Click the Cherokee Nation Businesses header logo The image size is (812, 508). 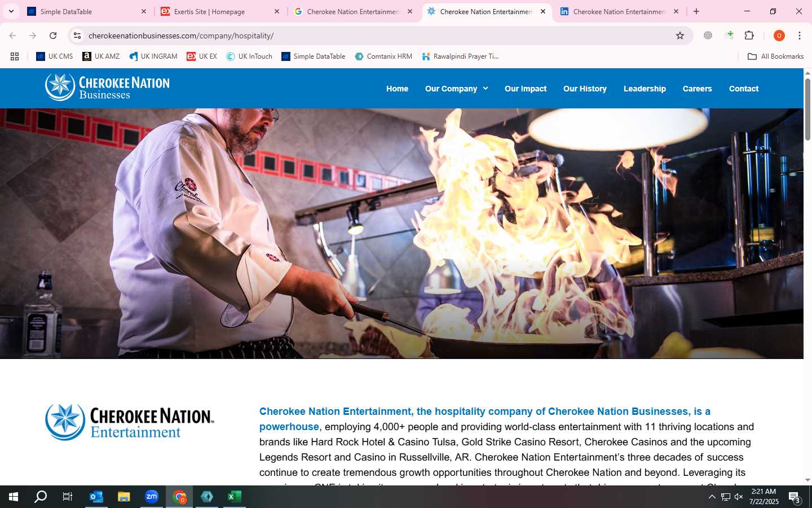pos(107,87)
